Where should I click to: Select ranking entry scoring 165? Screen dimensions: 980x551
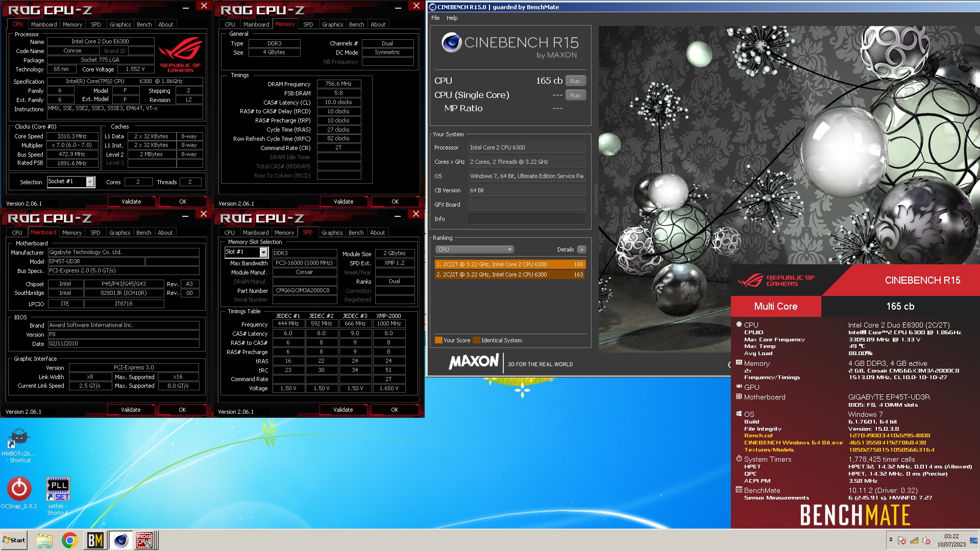coord(510,264)
